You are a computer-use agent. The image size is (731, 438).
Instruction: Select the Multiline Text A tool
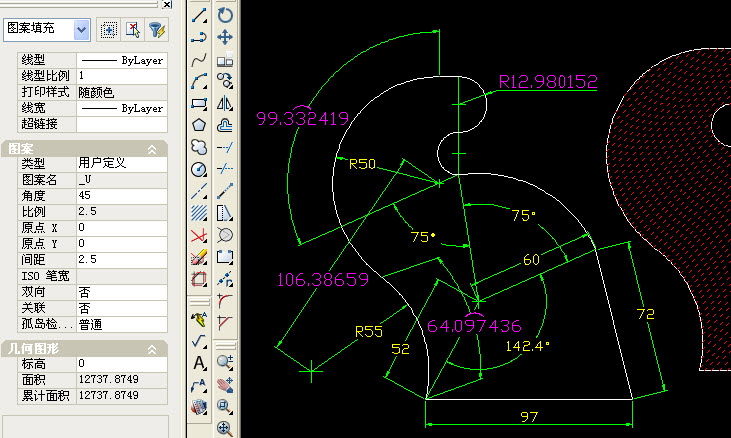coord(199,363)
